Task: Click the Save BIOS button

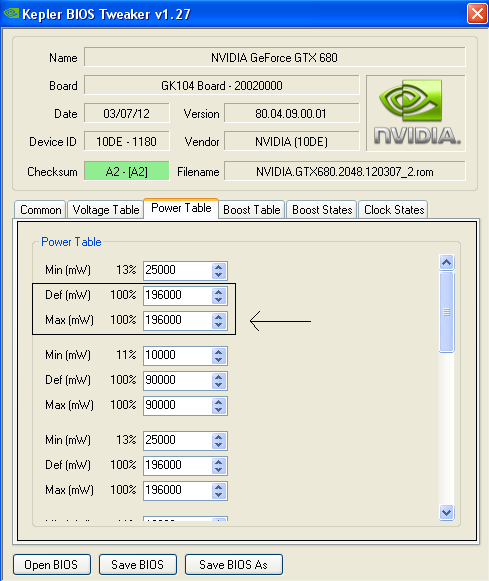Action: [x=137, y=564]
